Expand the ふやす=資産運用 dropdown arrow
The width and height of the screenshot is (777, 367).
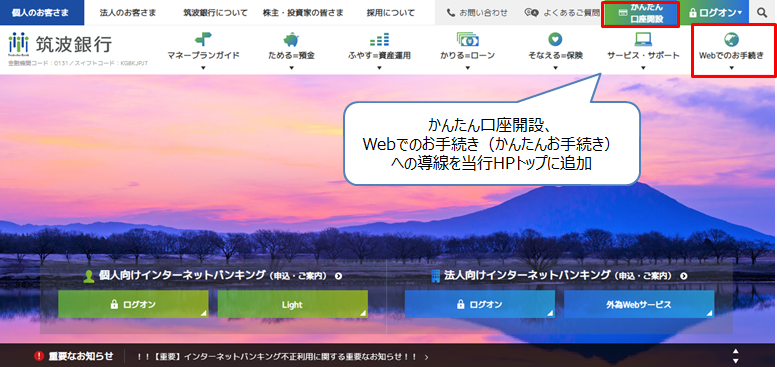380,68
